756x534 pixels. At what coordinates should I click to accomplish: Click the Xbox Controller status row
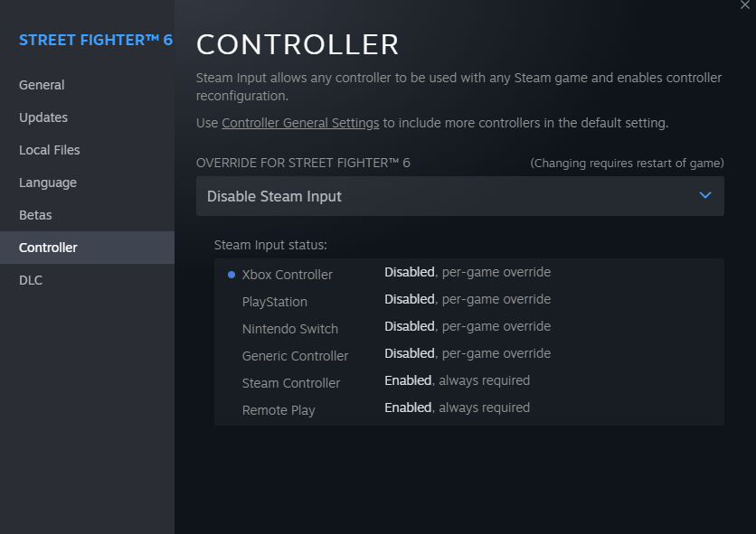coord(288,275)
